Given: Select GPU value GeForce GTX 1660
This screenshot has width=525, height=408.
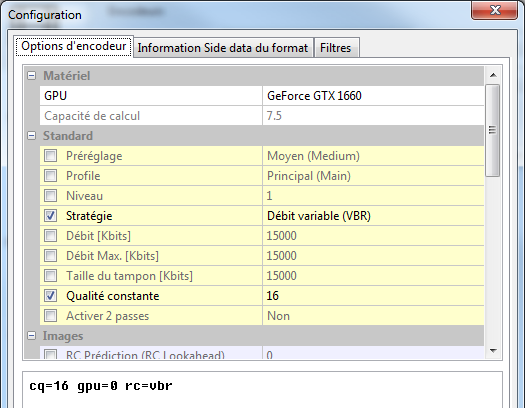Looking at the screenshot, I should point(373,96).
